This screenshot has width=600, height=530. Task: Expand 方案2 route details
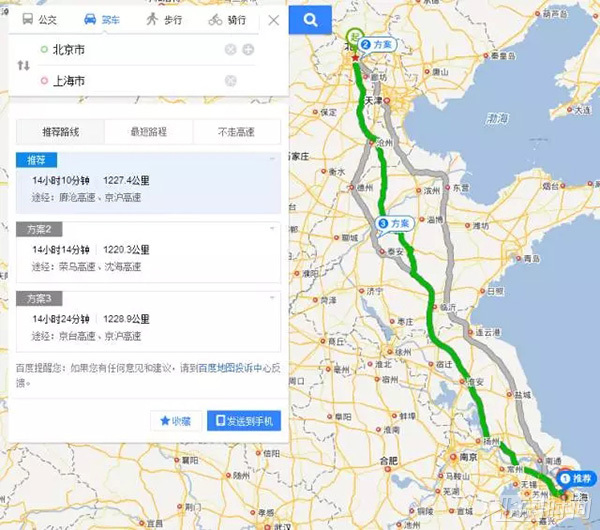(x=272, y=228)
